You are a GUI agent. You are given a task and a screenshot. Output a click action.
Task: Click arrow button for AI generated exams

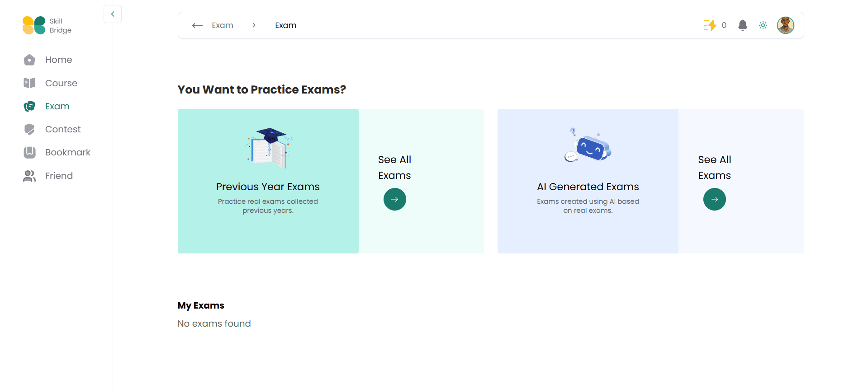[x=715, y=199]
